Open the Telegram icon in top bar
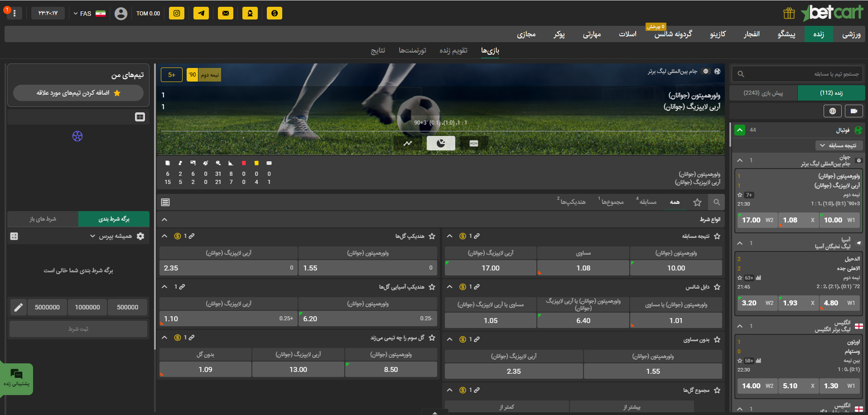868x415 pixels. click(x=201, y=13)
